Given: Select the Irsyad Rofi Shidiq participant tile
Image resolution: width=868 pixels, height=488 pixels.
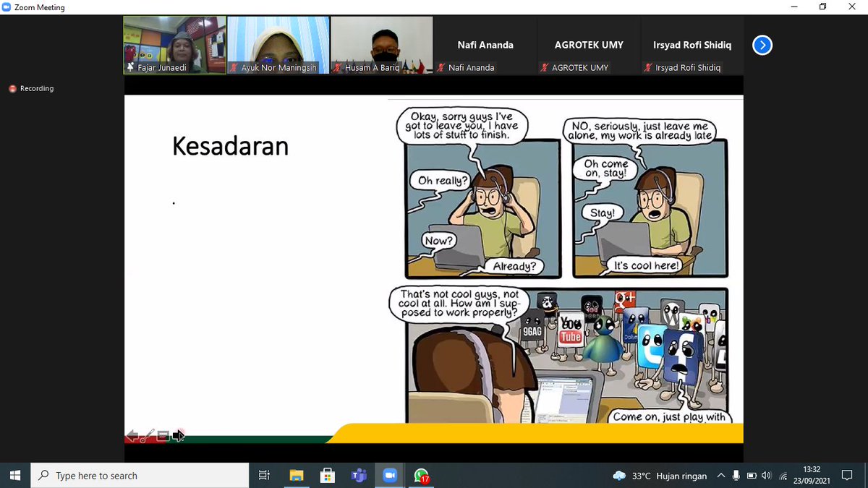Looking at the screenshot, I should click(692, 45).
